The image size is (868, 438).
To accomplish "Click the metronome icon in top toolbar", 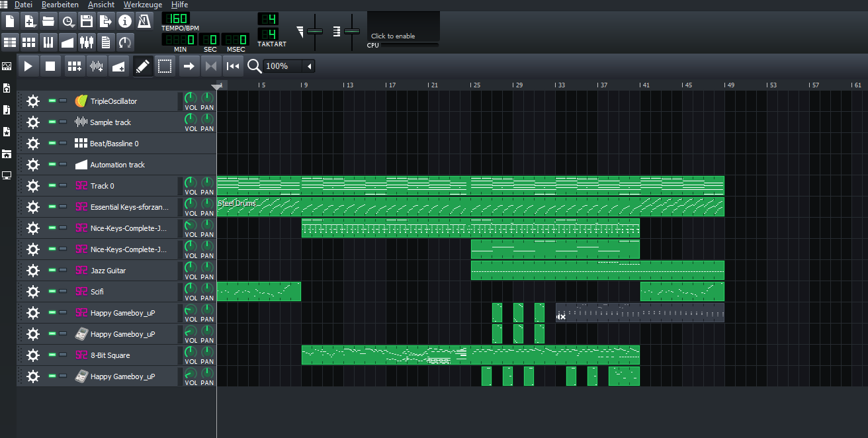I will [144, 21].
